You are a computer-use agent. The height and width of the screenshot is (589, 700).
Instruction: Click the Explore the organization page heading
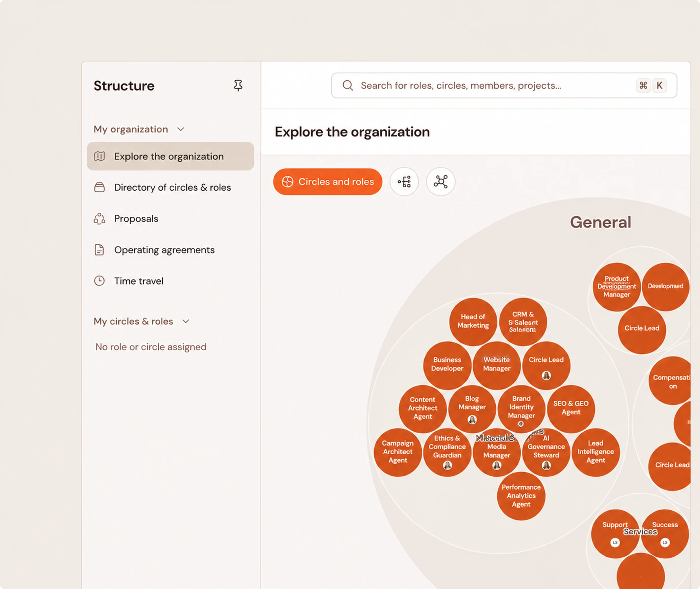(352, 132)
